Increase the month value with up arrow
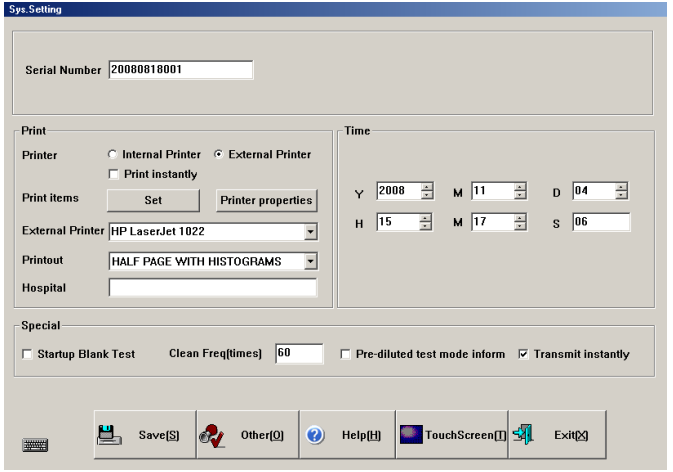Image resolution: width=673 pixels, height=472 pixels. pyautogui.click(x=520, y=187)
